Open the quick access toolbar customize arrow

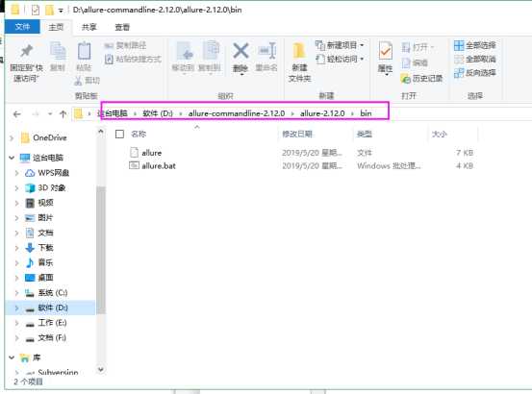pos(61,11)
